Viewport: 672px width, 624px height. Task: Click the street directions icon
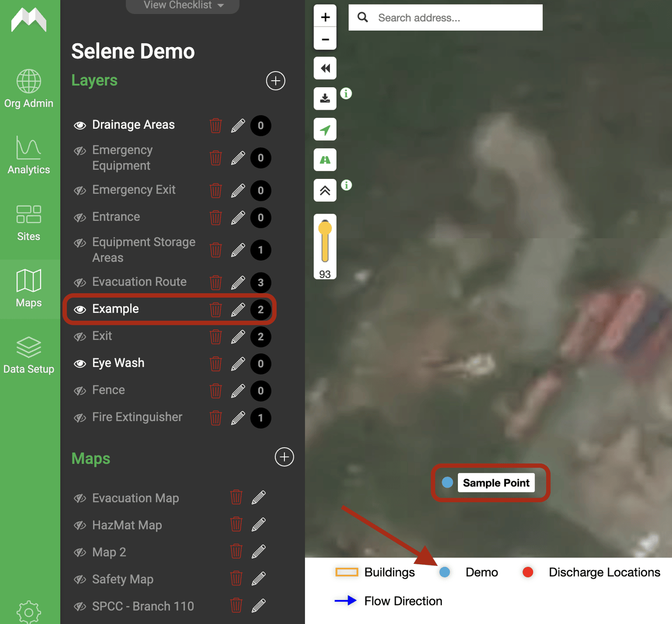point(324,159)
